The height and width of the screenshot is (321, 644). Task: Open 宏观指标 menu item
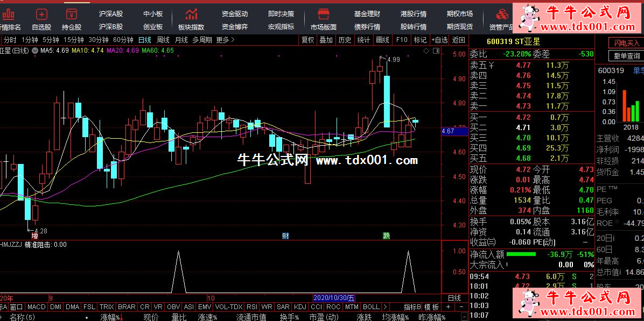pos(281,27)
